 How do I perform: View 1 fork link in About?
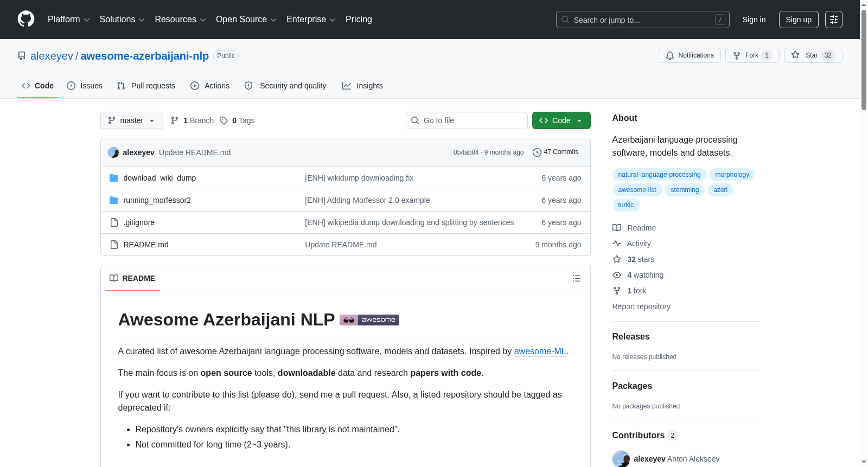(x=629, y=291)
